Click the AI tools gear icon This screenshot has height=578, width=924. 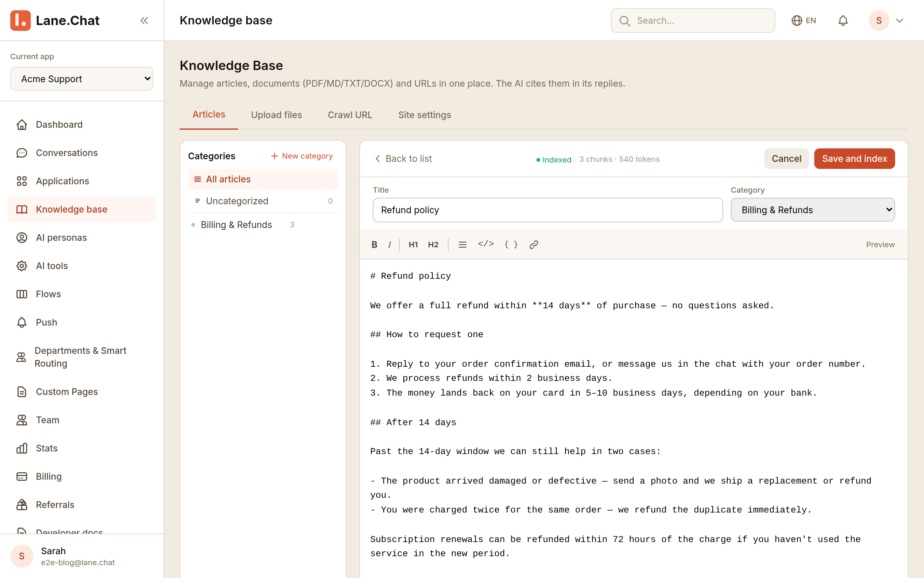pyautogui.click(x=22, y=266)
